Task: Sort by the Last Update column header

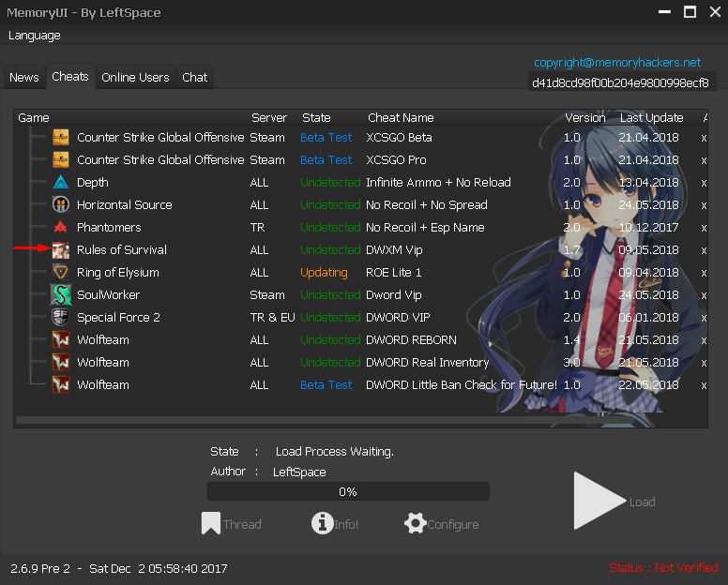Action: (x=651, y=118)
